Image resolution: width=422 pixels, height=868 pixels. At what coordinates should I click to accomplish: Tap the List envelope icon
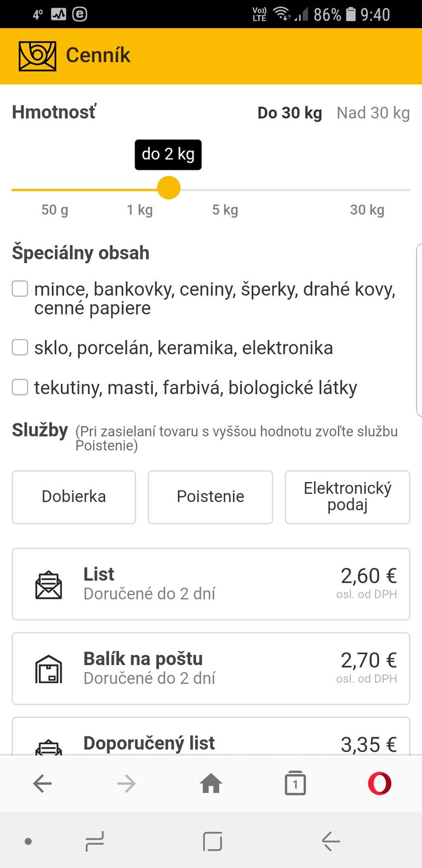49,584
